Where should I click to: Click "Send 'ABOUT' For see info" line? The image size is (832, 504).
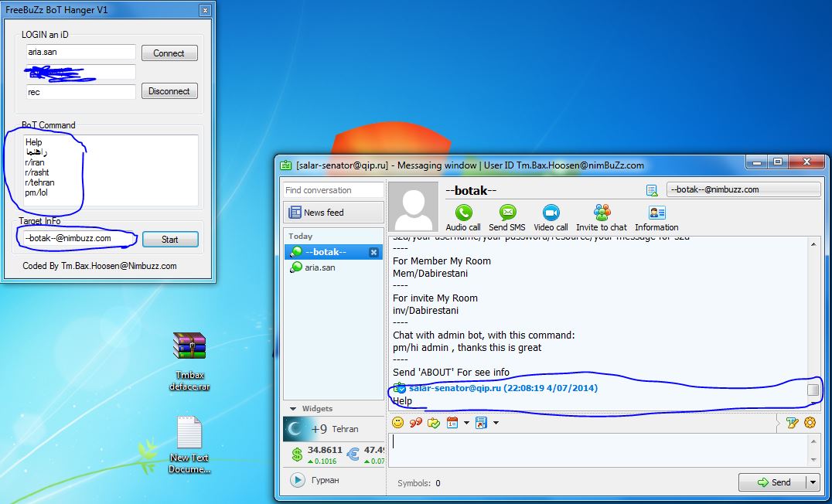[451, 373]
